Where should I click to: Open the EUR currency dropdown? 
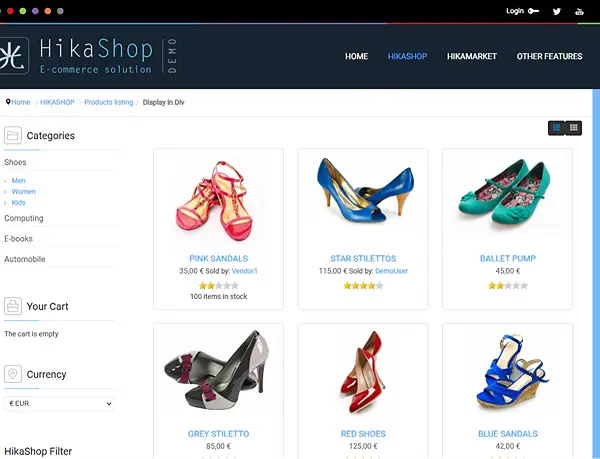click(59, 404)
